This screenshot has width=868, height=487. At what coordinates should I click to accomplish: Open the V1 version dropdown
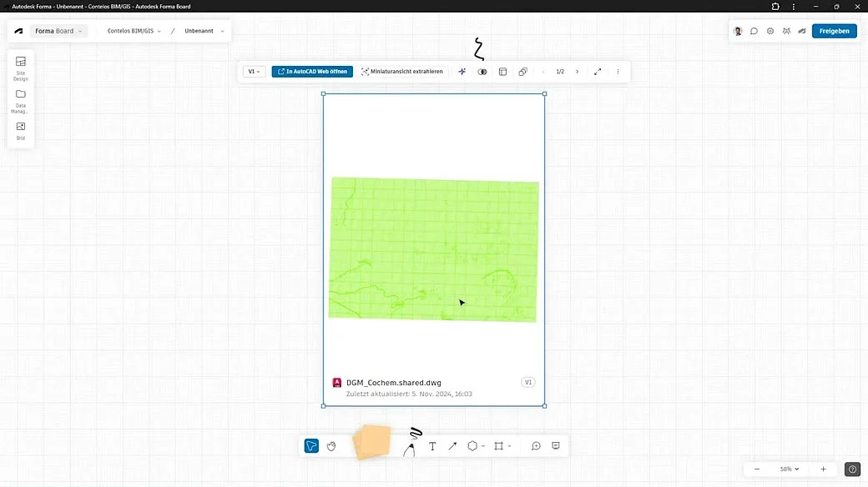point(254,72)
